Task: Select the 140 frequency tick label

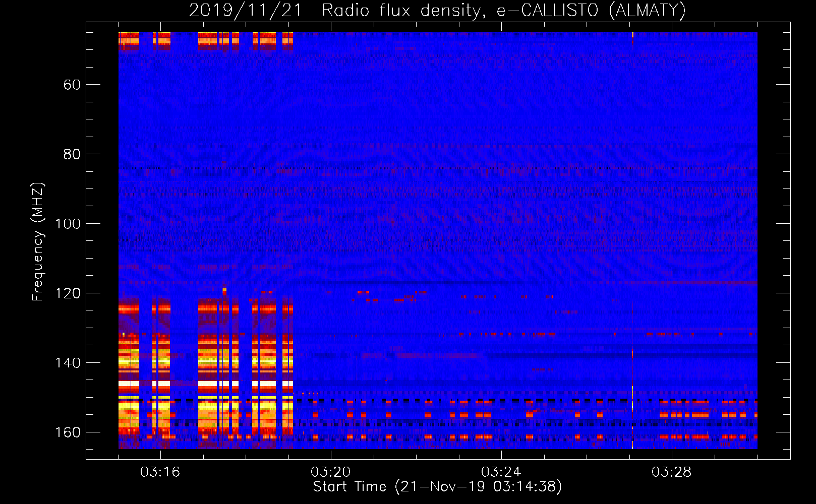Action: tap(68, 363)
